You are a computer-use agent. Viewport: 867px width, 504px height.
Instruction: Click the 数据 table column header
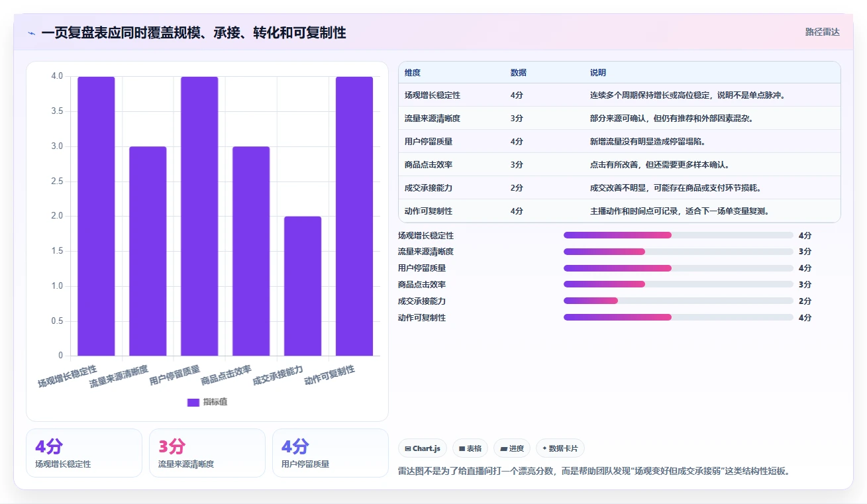(519, 73)
